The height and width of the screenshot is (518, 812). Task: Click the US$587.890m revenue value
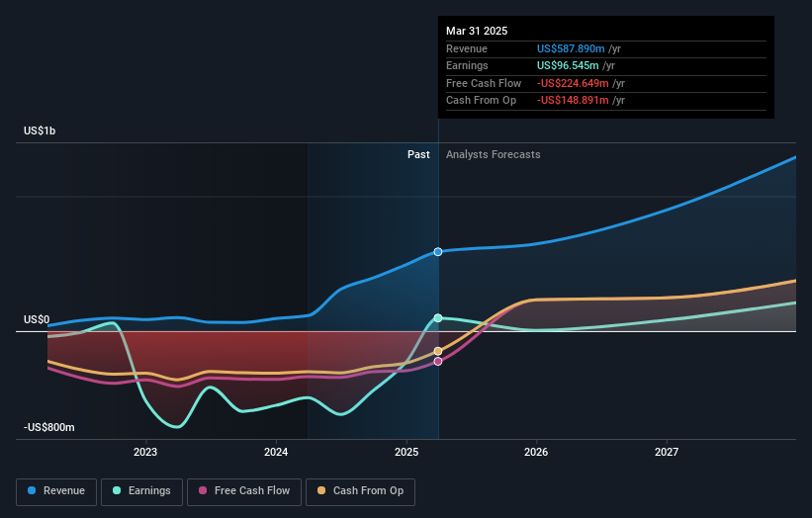pyautogui.click(x=571, y=48)
